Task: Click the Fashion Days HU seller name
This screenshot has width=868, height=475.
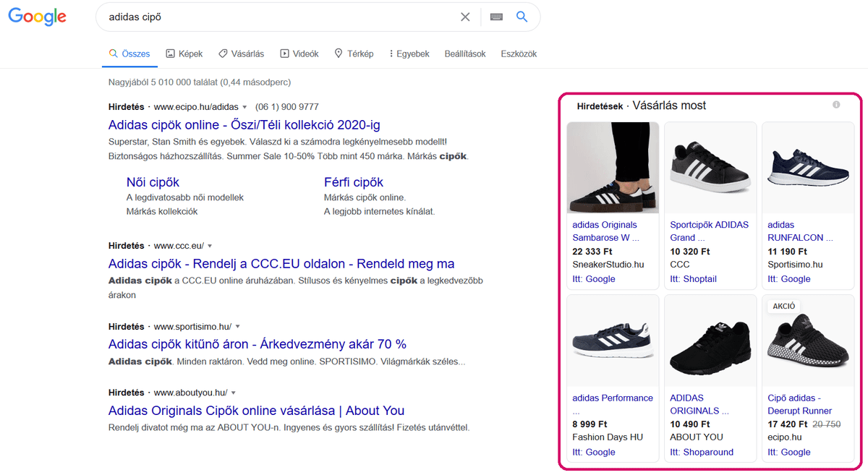Action: [x=608, y=437]
